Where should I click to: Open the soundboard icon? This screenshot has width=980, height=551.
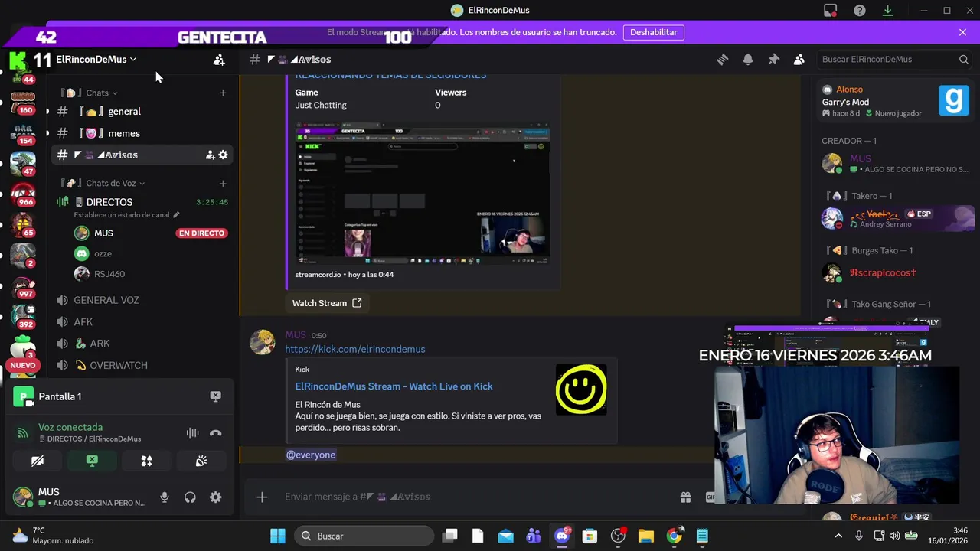coord(201,461)
